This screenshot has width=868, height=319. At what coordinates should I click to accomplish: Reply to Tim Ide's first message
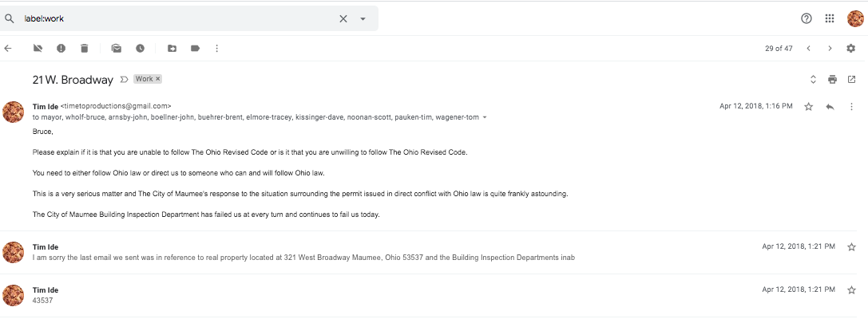pos(830,106)
